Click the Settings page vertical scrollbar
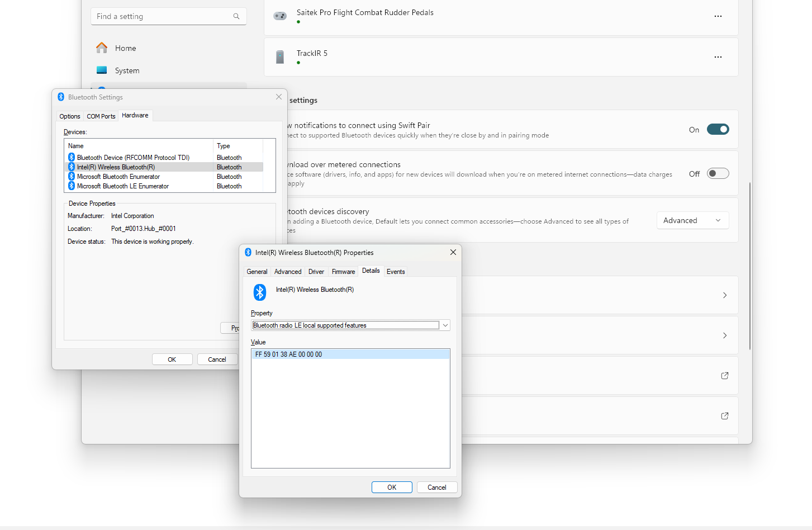812x530 pixels. 749,266
